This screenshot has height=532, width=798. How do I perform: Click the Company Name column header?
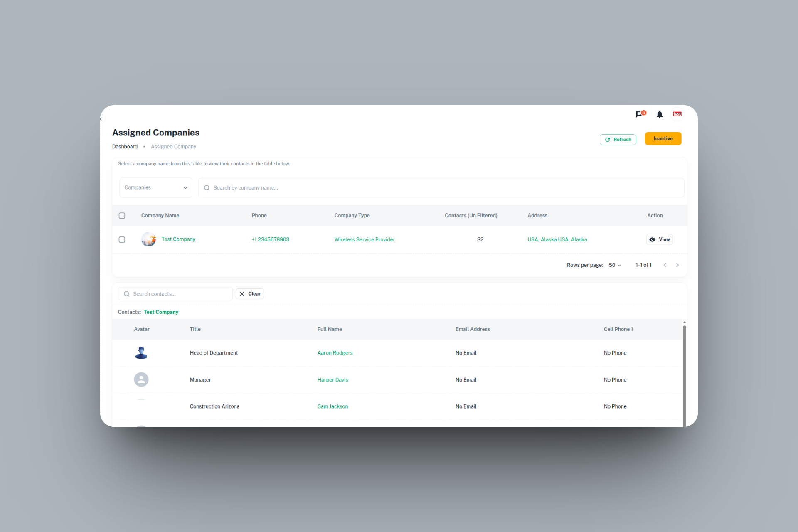coord(160,216)
